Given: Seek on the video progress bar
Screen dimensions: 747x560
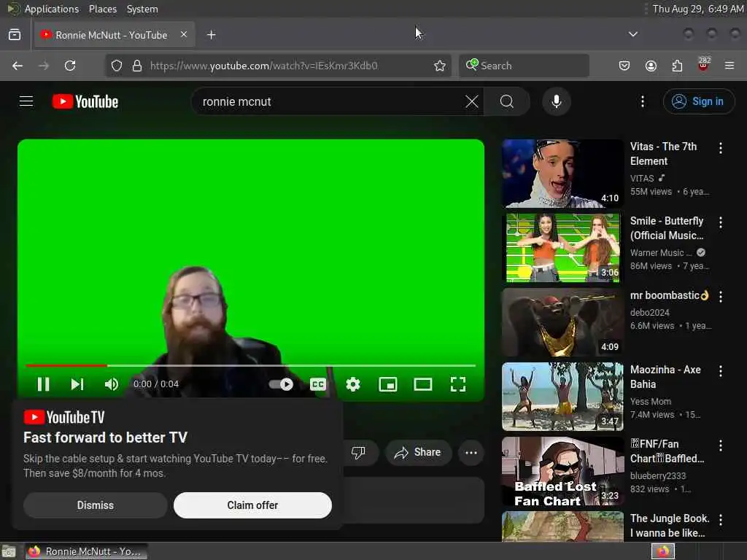Looking at the screenshot, I should [251, 366].
